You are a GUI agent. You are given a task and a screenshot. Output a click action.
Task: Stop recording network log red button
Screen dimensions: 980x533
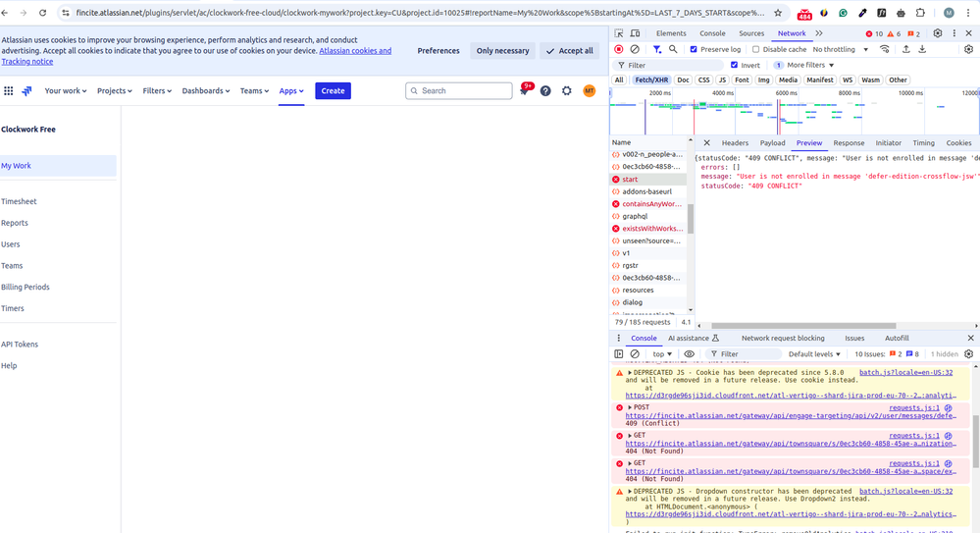(619, 49)
